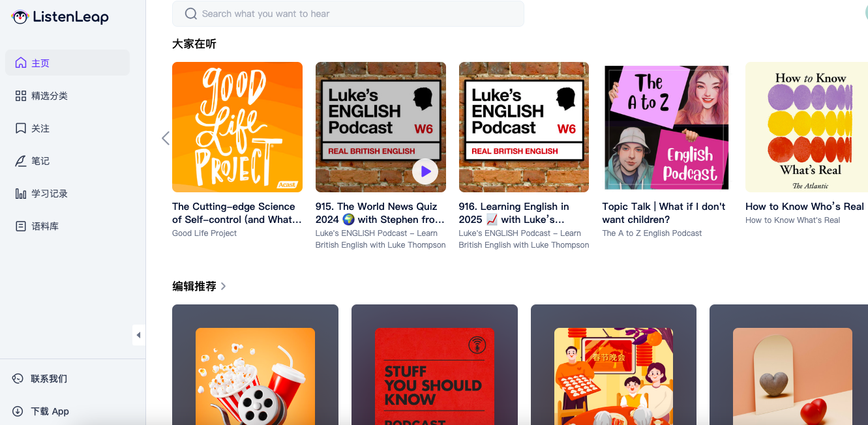Open 学习记录 bar chart icon
This screenshot has height=425, width=868.
(21, 194)
